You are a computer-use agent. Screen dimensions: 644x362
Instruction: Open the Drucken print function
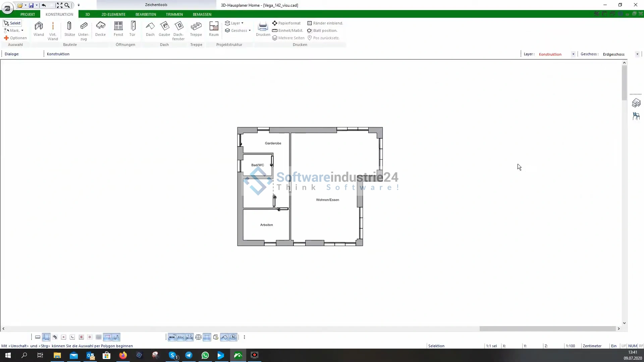point(263,29)
